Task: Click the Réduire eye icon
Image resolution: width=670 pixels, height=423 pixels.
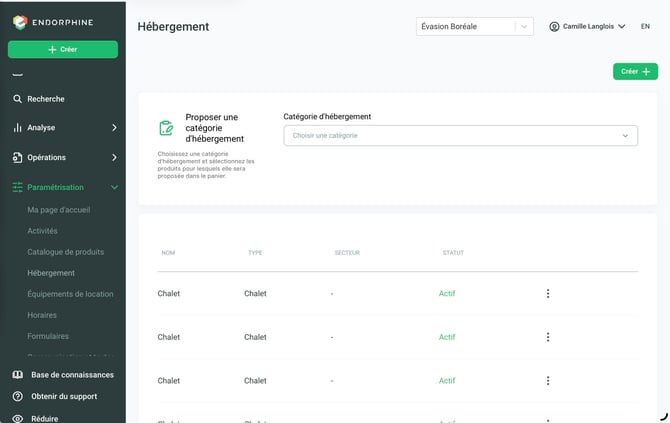Action: [18, 419]
